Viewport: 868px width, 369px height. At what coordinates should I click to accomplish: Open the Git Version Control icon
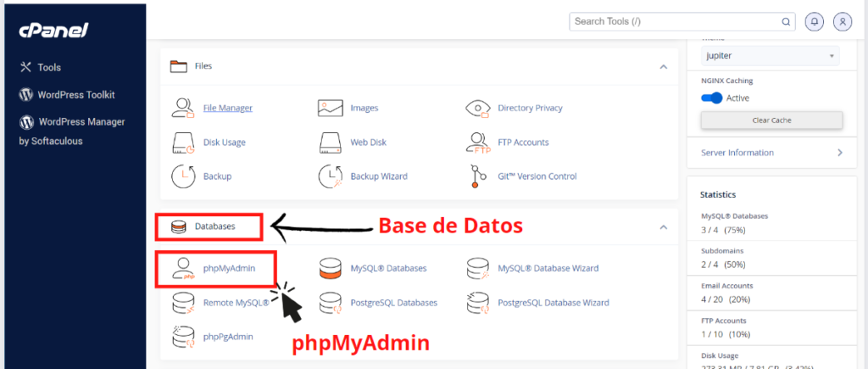(x=478, y=176)
